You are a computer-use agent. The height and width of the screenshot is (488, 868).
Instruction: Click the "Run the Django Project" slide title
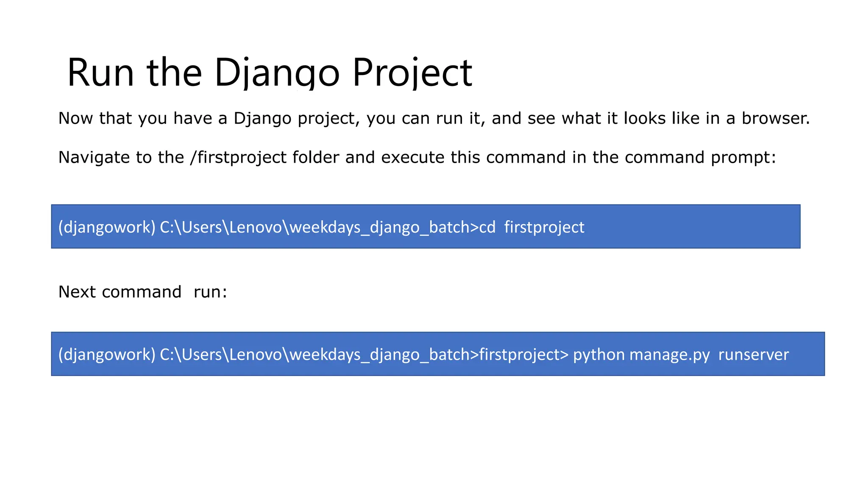270,73
